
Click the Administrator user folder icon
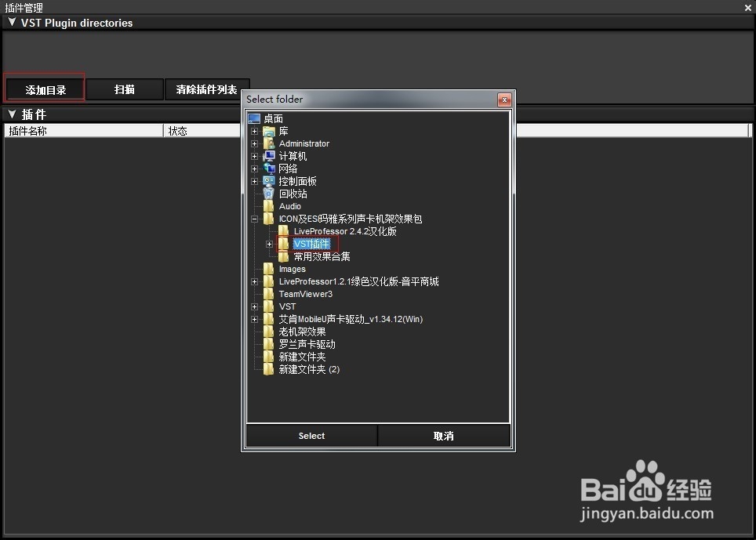(269, 143)
